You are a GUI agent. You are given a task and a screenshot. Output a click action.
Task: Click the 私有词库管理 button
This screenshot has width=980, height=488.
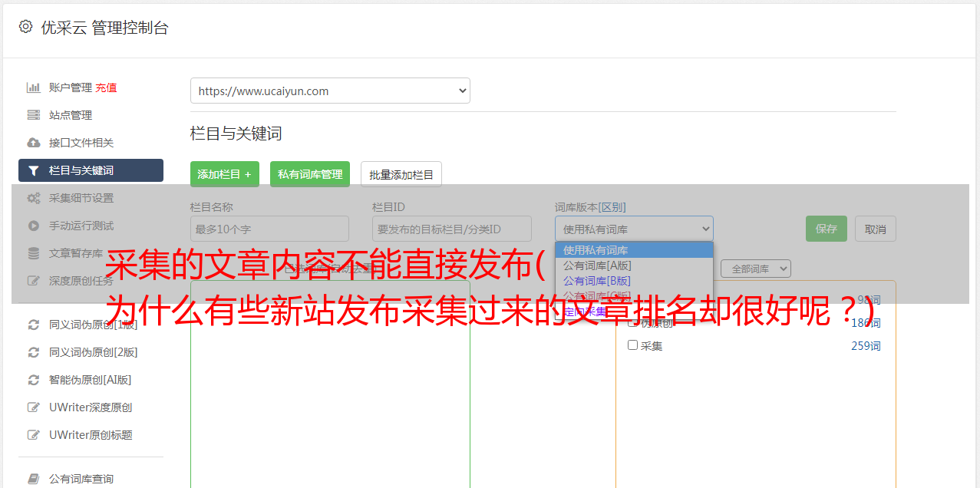(310, 174)
